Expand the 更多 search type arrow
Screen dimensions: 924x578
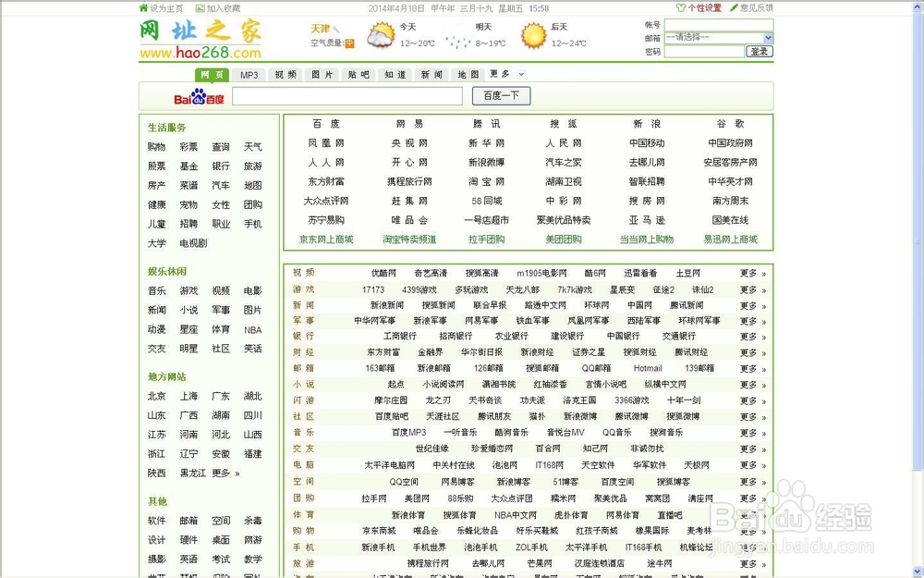point(521,74)
